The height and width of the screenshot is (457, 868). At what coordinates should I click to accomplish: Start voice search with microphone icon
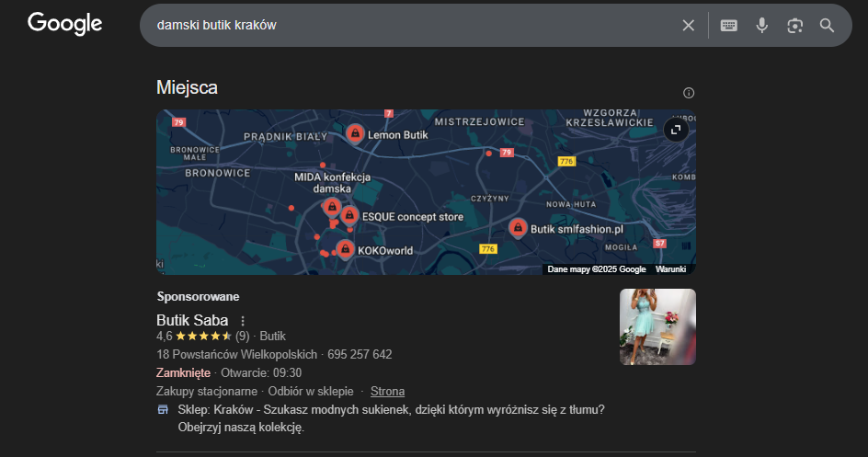click(x=761, y=25)
